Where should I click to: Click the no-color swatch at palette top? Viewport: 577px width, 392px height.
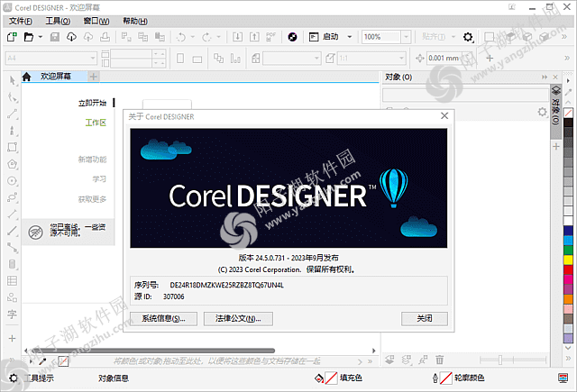coord(569,113)
